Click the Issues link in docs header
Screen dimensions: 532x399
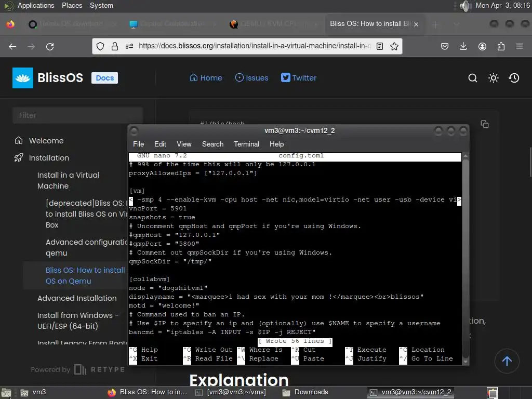tap(252, 78)
